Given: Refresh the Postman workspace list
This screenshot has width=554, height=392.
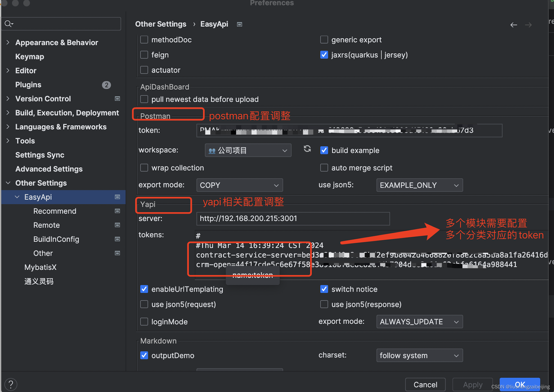Looking at the screenshot, I should coord(307,149).
